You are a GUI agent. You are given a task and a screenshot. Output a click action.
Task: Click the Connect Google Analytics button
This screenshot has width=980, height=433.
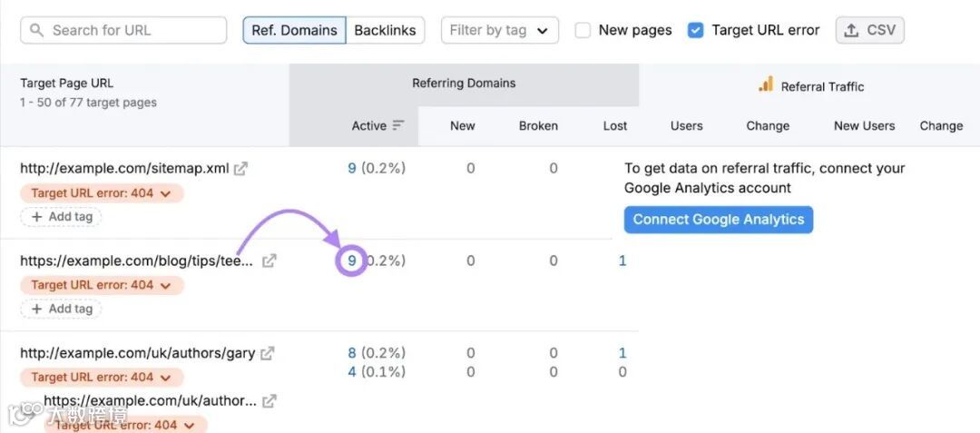click(718, 220)
